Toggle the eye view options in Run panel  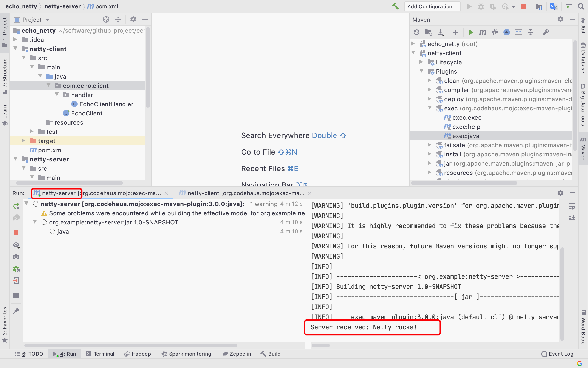tap(16, 245)
